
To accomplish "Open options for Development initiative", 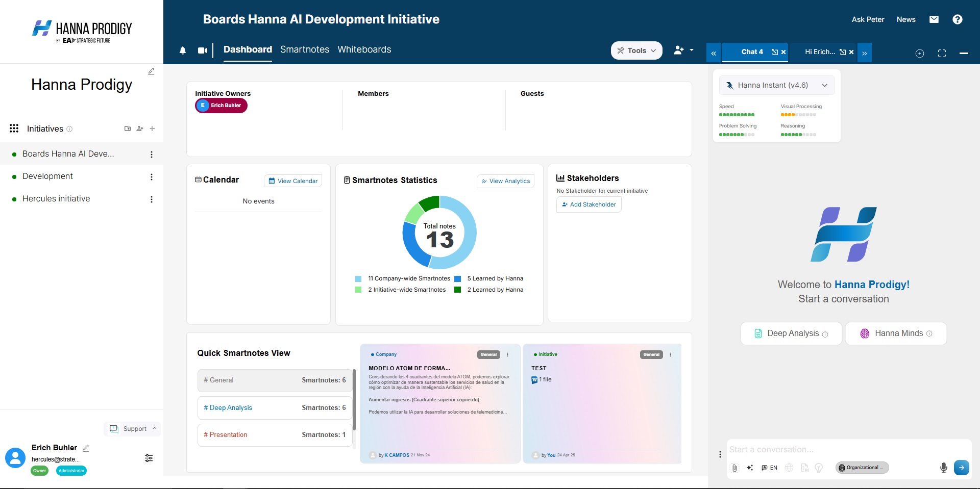I will coord(152,177).
